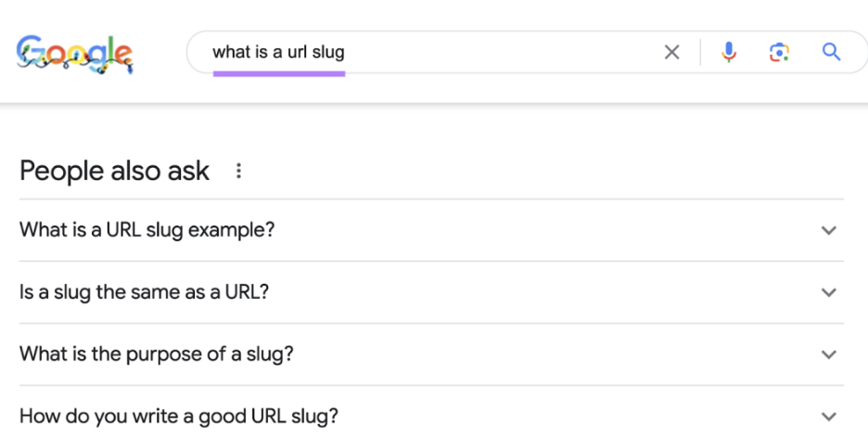Click the divider line under the People also ask heading

pyautogui.click(x=431, y=200)
